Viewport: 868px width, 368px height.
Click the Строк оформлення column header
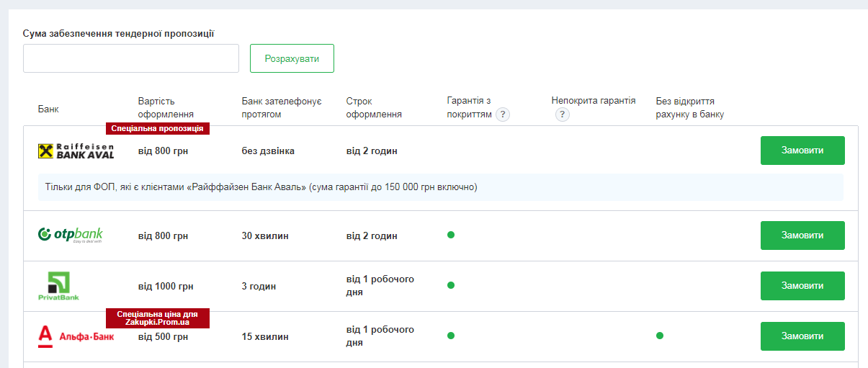pyautogui.click(x=374, y=108)
